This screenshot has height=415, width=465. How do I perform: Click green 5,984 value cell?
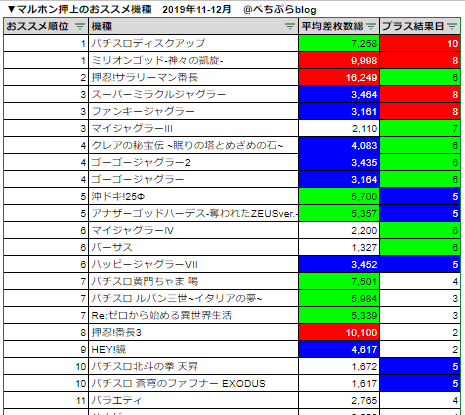[339, 298]
